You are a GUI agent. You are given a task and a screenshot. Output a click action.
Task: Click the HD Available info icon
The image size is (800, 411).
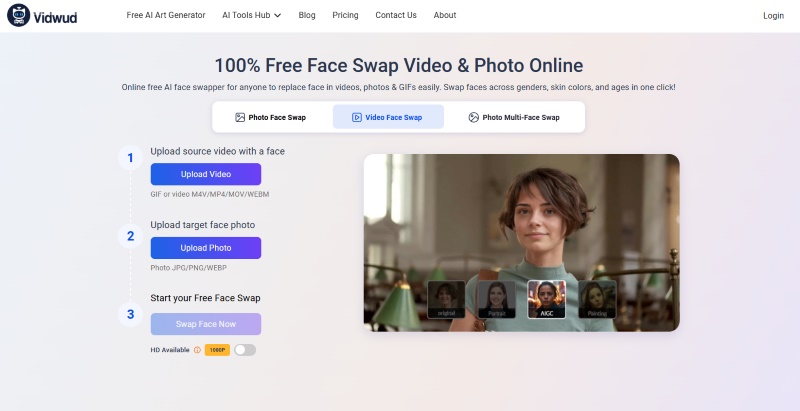(197, 350)
